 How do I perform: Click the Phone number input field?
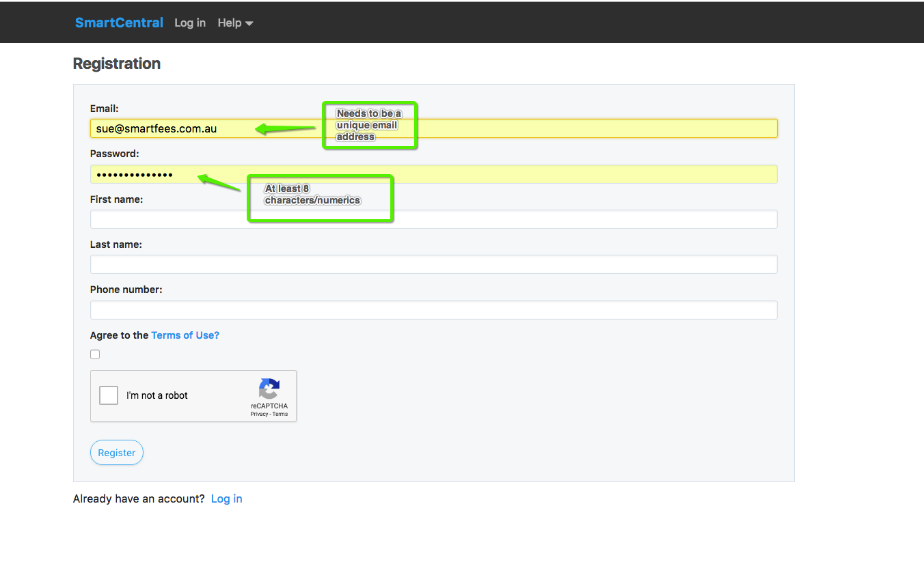pyautogui.click(x=433, y=310)
